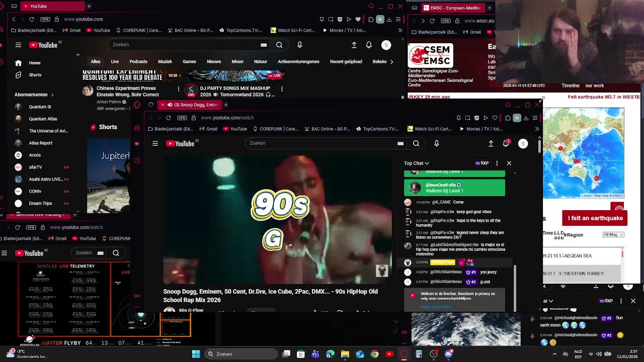Screen dimensions: 644x362
Task: Start voice search in the back YouTube window
Action: point(299,45)
